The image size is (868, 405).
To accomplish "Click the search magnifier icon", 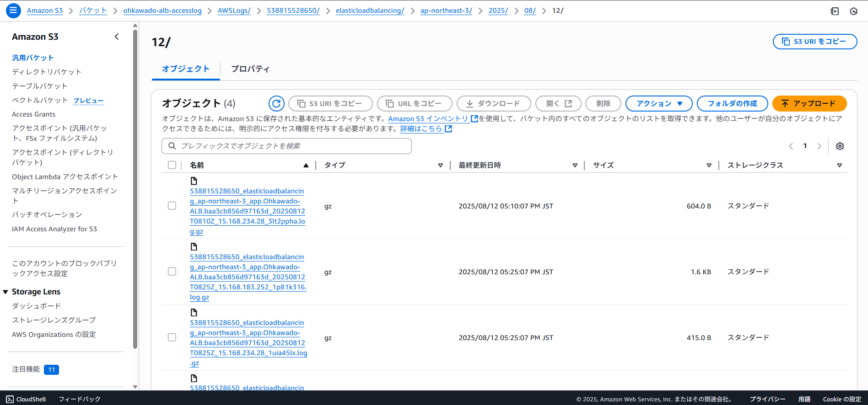I will tap(172, 146).
